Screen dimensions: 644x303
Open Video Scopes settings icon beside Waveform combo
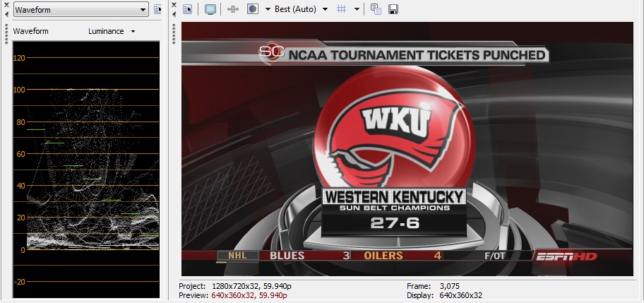157,9
